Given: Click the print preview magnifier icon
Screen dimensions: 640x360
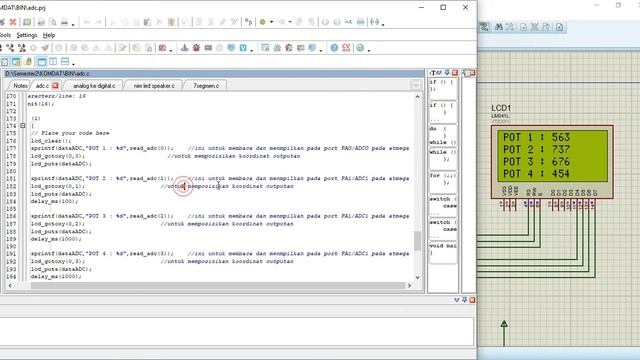Looking at the screenshot, I should coord(53,22).
